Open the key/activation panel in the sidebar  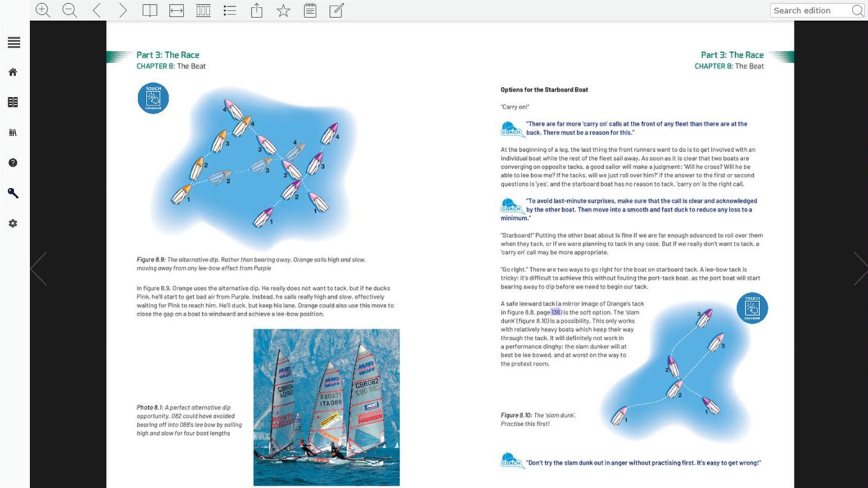tap(12, 193)
